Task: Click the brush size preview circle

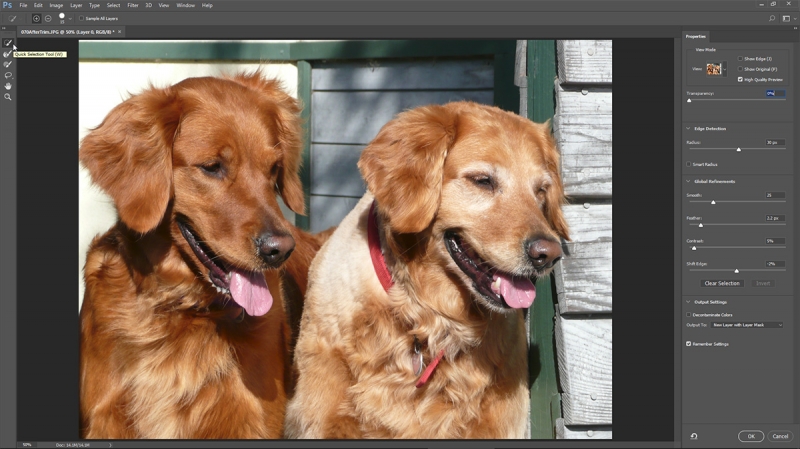Action: pos(62,16)
